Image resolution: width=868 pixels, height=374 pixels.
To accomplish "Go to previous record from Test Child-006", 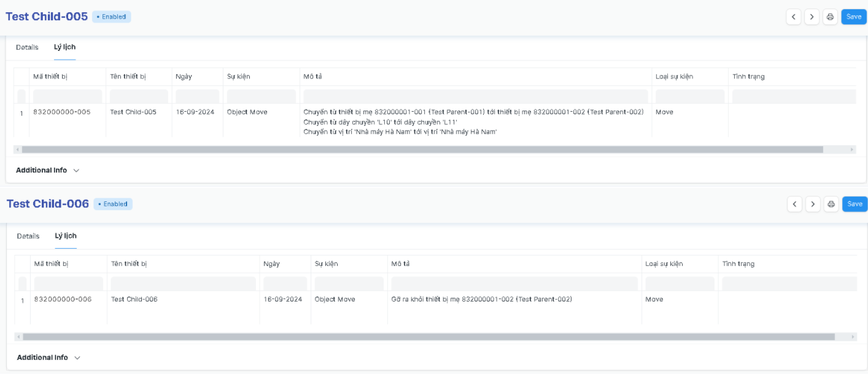I will 795,205.
